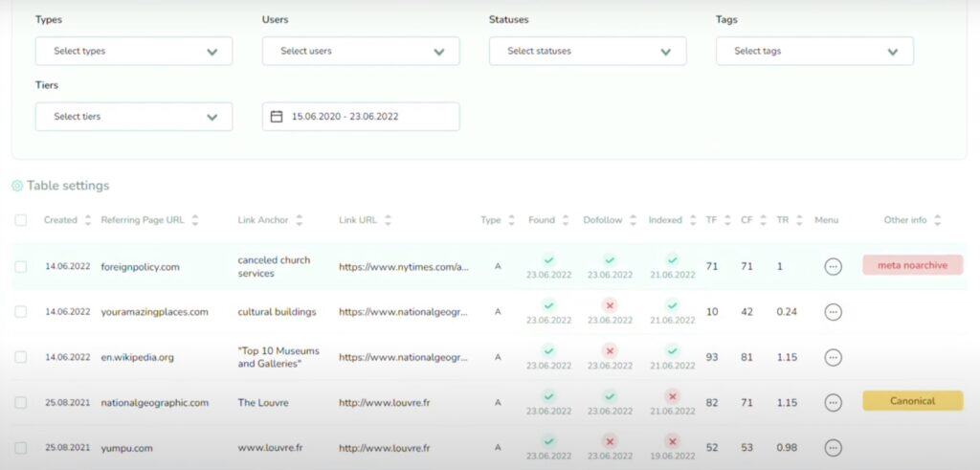This screenshot has height=470, width=980.
Task: Click calendar icon in date range field
Action: tap(277, 117)
